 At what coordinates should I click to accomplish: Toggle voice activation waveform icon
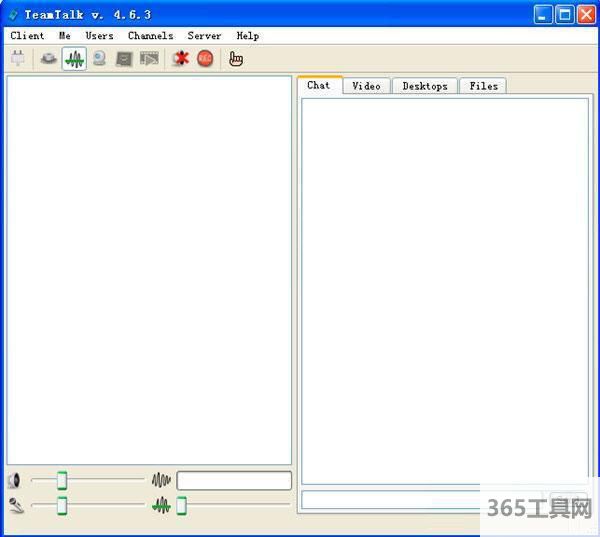[x=74, y=59]
